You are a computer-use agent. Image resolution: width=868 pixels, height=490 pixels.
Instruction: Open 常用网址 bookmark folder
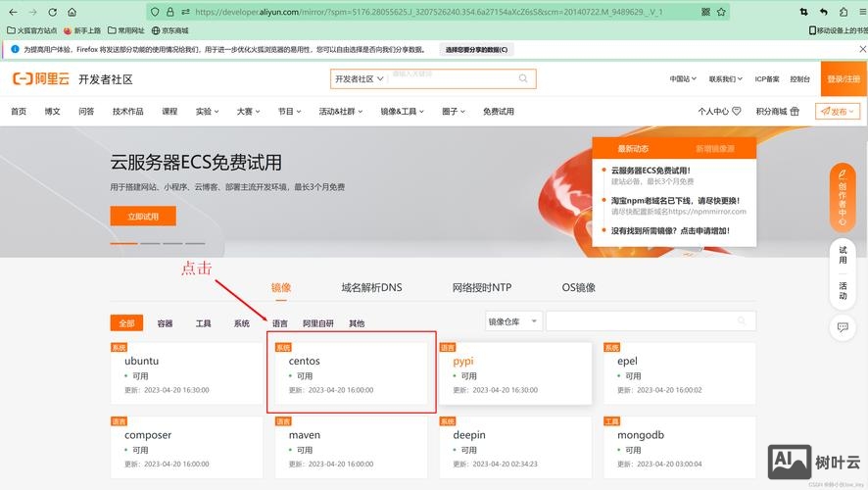126,30
